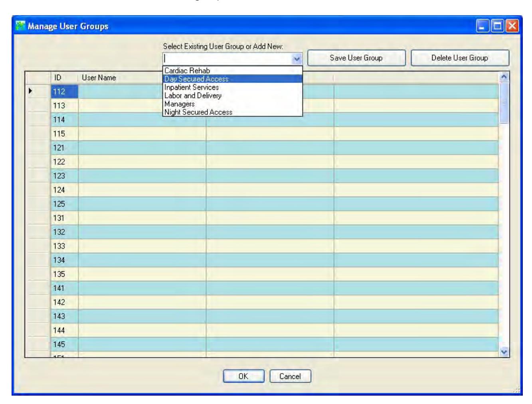Select ID cell 131
Image resolution: width=532 pixels, height=404 pixels.
pos(65,218)
